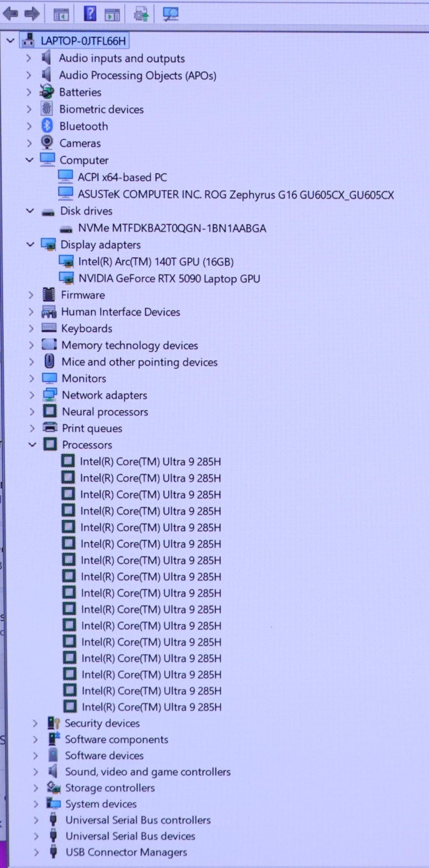Collapse the Processors category

coord(32,445)
